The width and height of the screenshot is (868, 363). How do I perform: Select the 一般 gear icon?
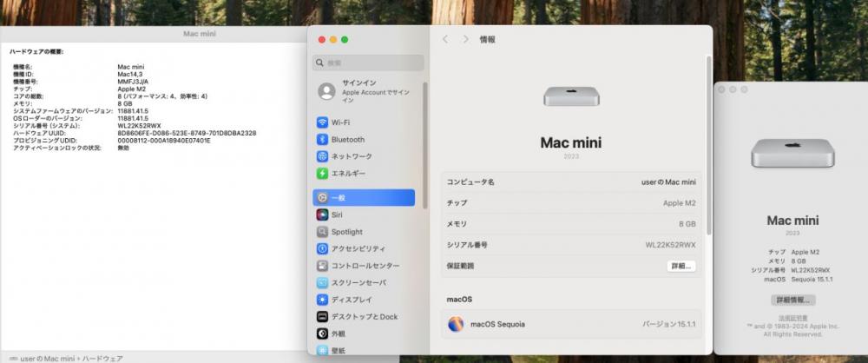pyautogui.click(x=322, y=198)
